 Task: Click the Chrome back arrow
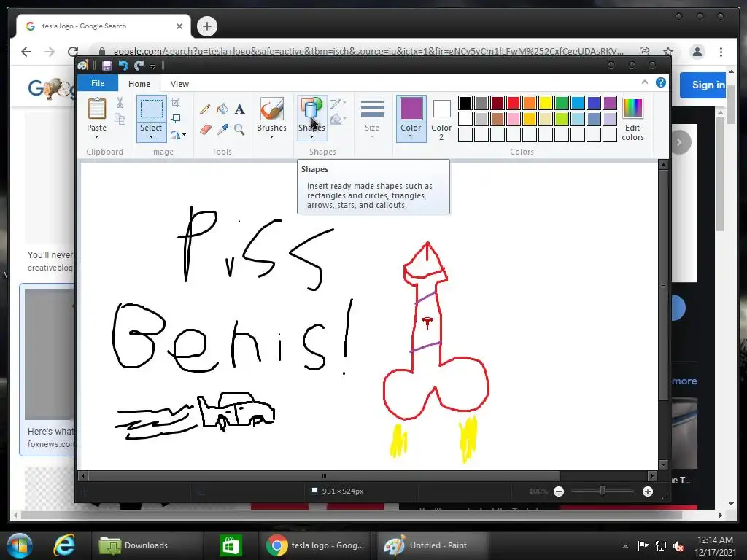(26, 52)
